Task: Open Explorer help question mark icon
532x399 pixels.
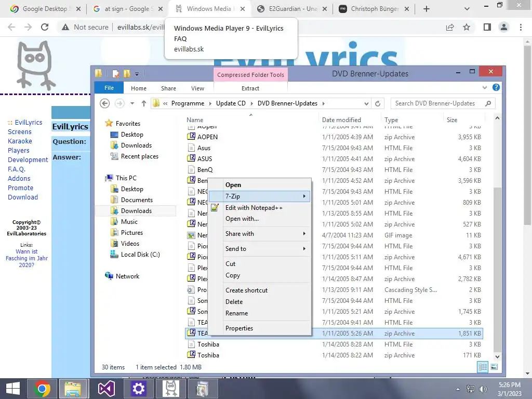Action: pyautogui.click(x=496, y=87)
